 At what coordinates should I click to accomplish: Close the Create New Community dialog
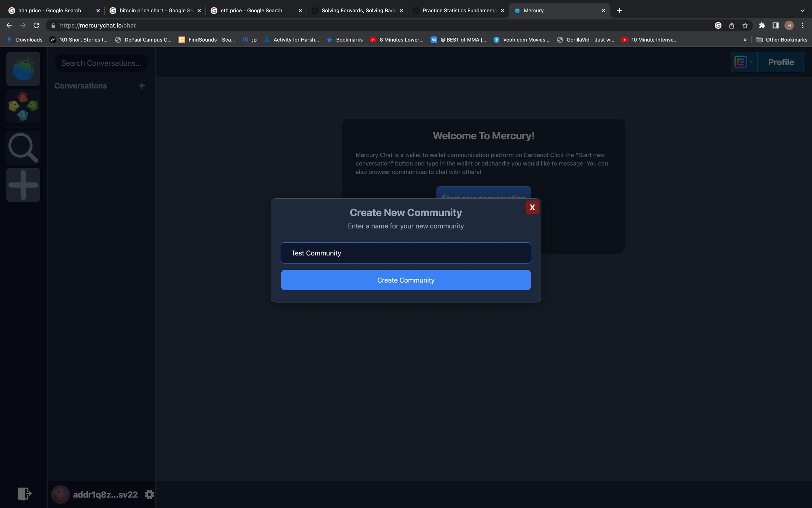[x=532, y=207]
